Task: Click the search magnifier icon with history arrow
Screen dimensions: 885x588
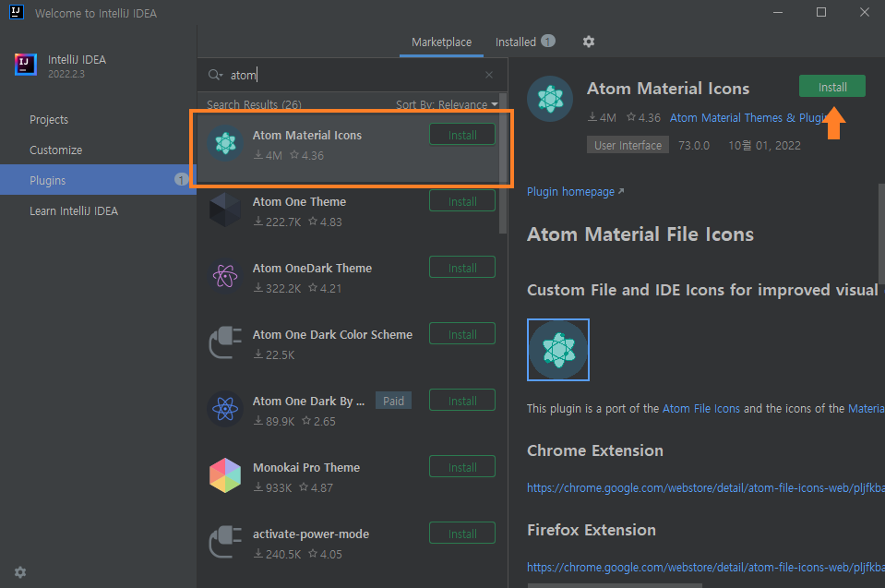Action: [216, 75]
